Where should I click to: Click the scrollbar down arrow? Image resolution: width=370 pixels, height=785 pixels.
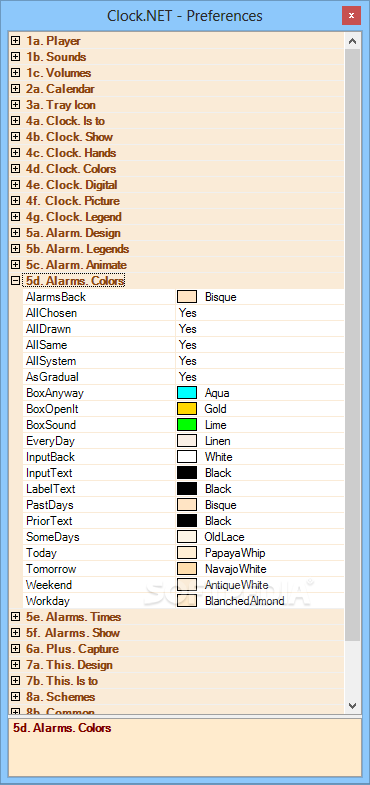pos(352,705)
